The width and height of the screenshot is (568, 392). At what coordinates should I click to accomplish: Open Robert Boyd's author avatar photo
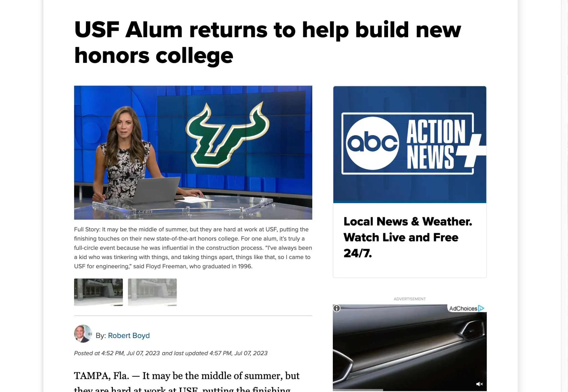(x=83, y=334)
